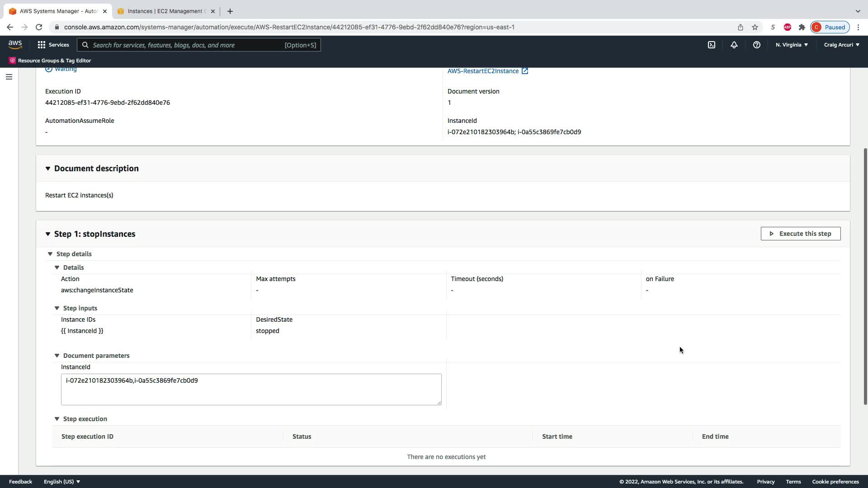
Task: Collapse the Document parameters subsection
Action: point(57,356)
